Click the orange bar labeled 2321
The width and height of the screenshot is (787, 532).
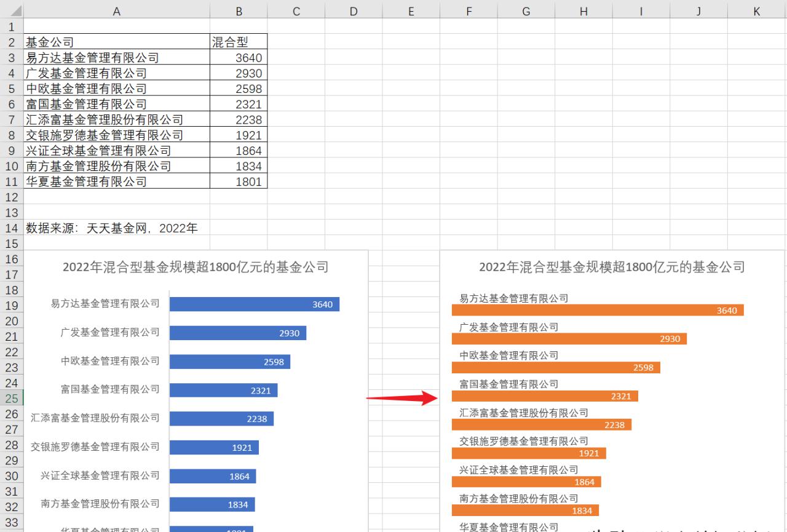[545, 396]
